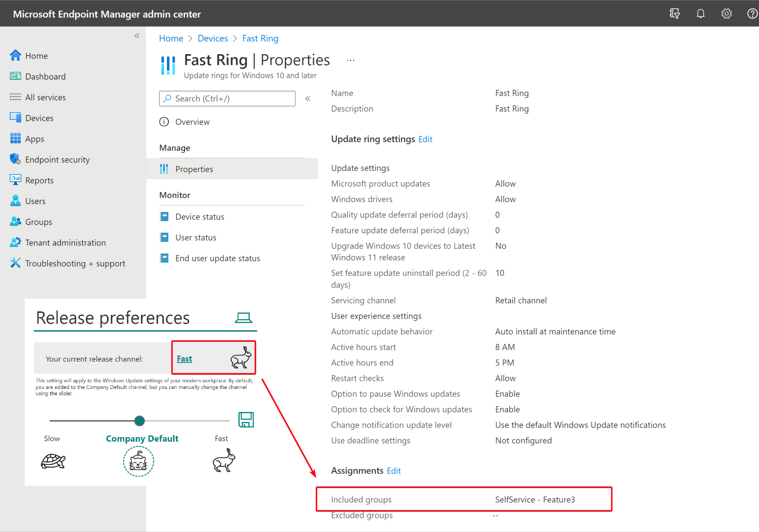Save release preference with floppy disk icon
The image size is (759, 532).
point(246,420)
